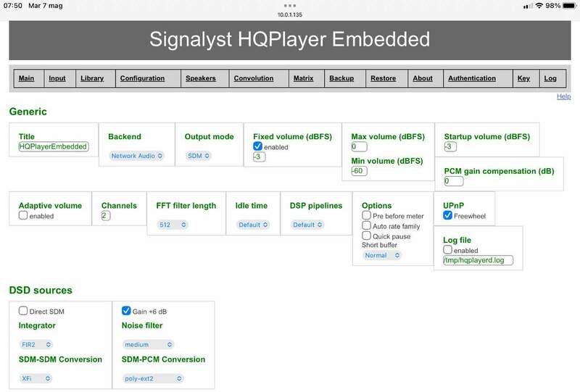This screenshot has width=580, height=392.
Task: Open the Restore page
Action: (384, 78)
